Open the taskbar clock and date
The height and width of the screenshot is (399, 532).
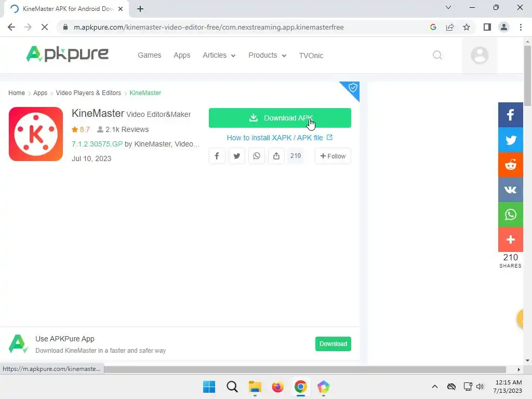[x=508, y=387]
